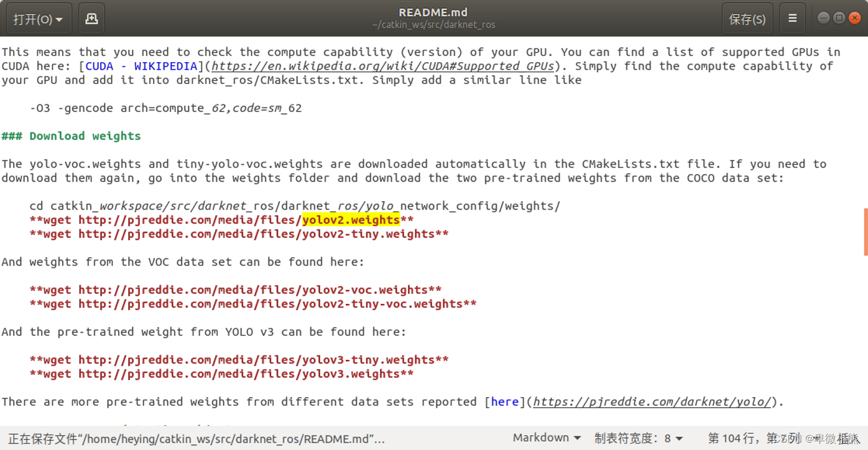Click the 'here' link text
The image size is (868, 450).
tap(505, 402)
